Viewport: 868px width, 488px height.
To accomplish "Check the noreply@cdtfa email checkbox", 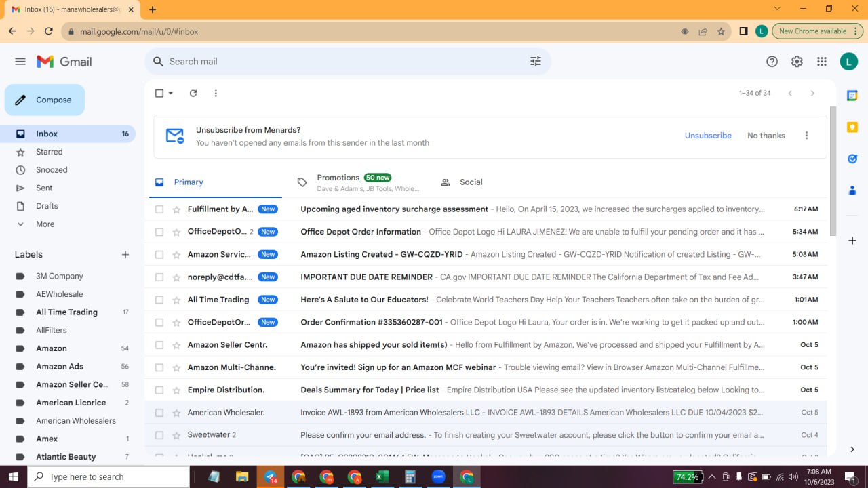I will [159, 277].
